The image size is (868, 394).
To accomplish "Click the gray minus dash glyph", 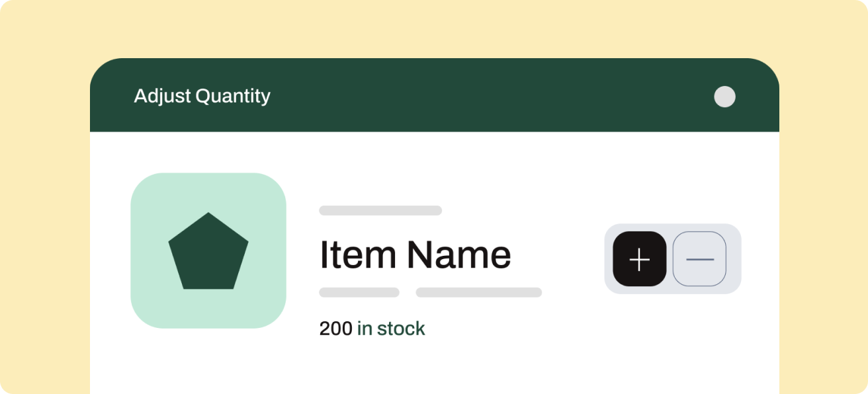I will coord(700,260).
